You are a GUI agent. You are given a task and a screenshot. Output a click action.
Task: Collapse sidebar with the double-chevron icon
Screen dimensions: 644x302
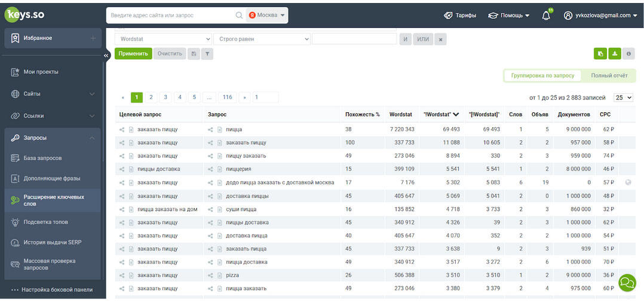[x=106, y=56]
